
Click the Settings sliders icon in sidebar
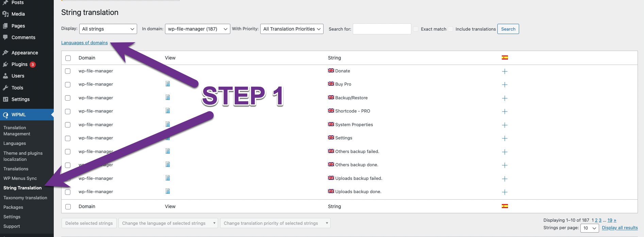point(5,99)
